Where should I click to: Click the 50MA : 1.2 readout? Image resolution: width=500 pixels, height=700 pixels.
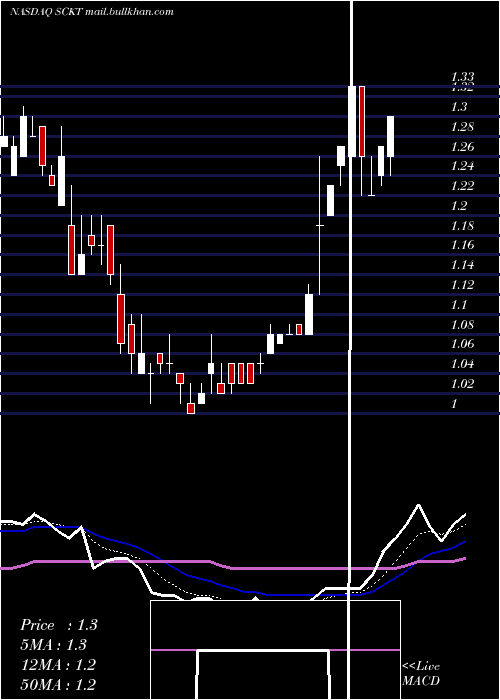pos(58,684)
